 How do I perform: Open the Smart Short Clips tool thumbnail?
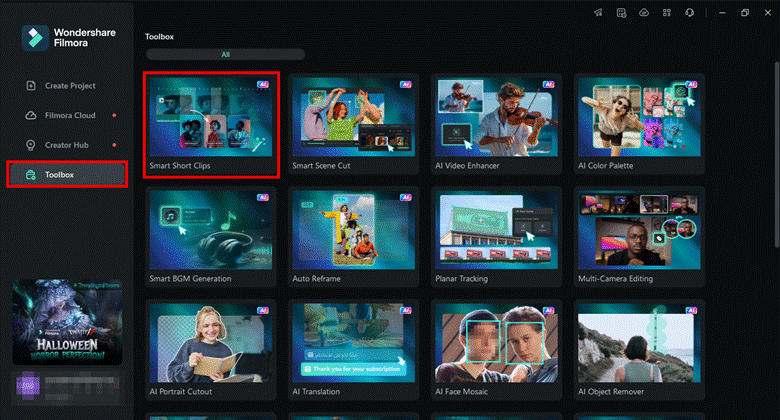click(x=211, y=117)
